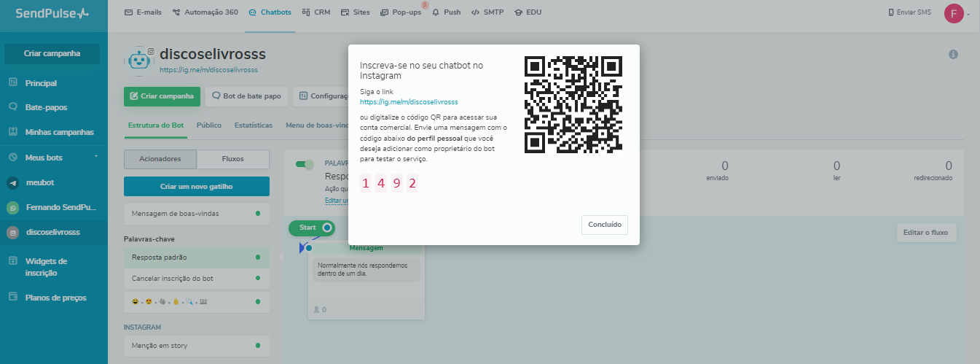
Task: Open the Chatbots tab
Action: [x=271, y=12]
